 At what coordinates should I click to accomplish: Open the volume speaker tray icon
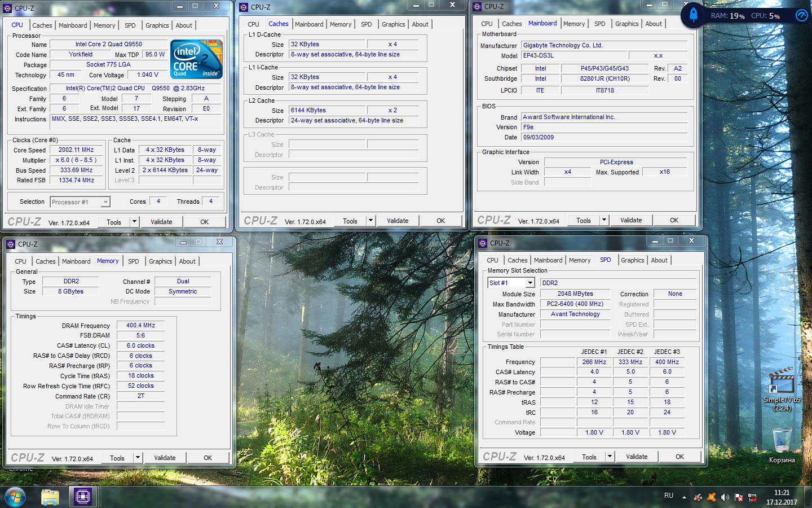point(725,497)
